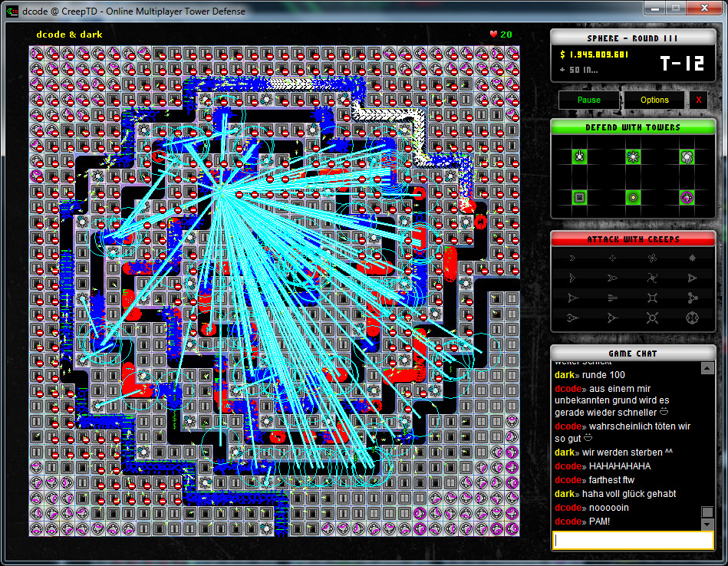Select the spiky star tower with blue beam
The width and height of the screenshot is (728, 566).
pyautogui.click(x=633, y=157)
